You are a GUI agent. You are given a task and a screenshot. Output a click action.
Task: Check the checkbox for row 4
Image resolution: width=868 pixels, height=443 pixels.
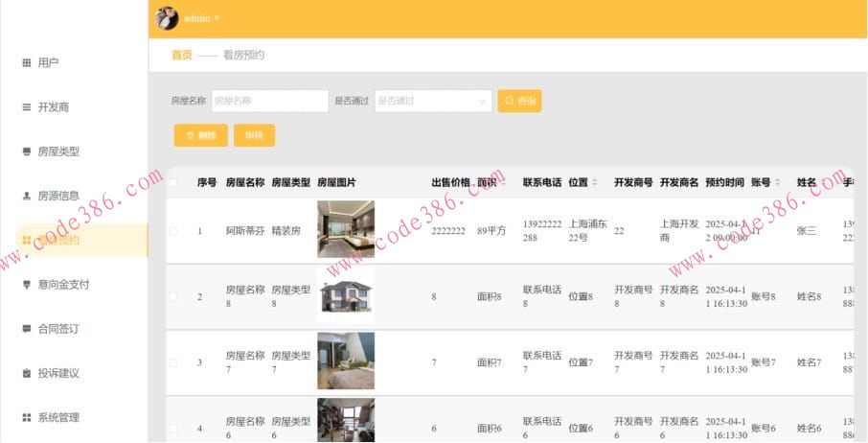[173, 428]
